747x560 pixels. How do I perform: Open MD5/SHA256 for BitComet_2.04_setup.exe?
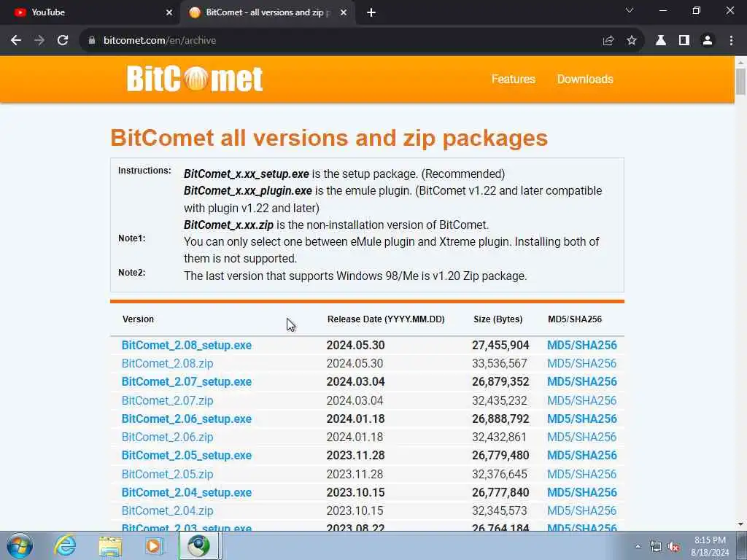click(x=581, y=493)
